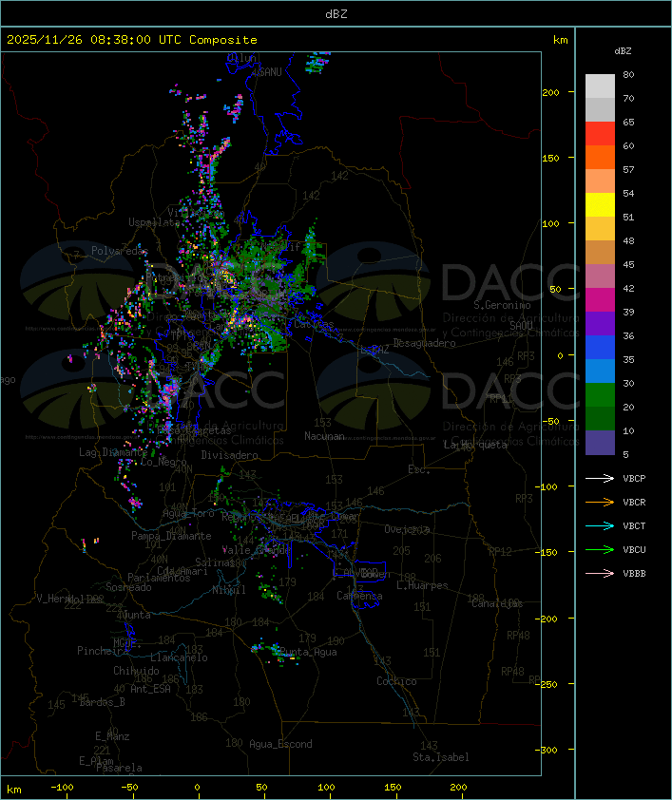Click the pink VBBB arrow icon
This screenshot has height=800, width=672.
pyautogui.click(x=600, y=574)
